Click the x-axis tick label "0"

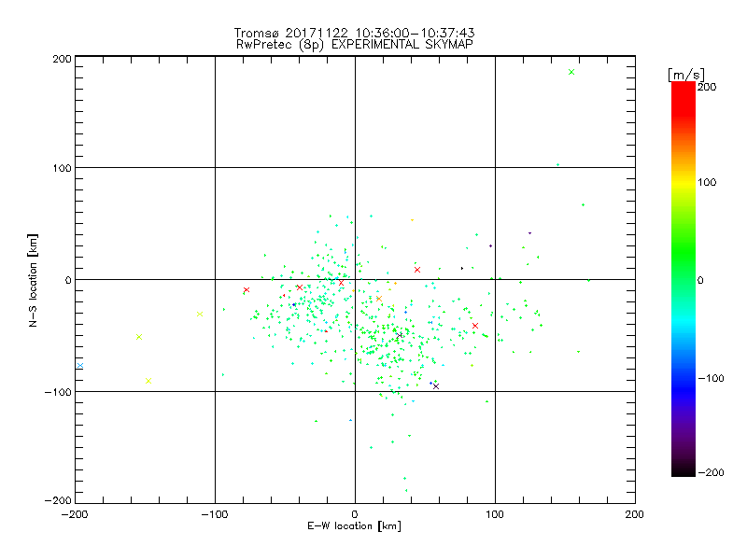click(355, 515)
